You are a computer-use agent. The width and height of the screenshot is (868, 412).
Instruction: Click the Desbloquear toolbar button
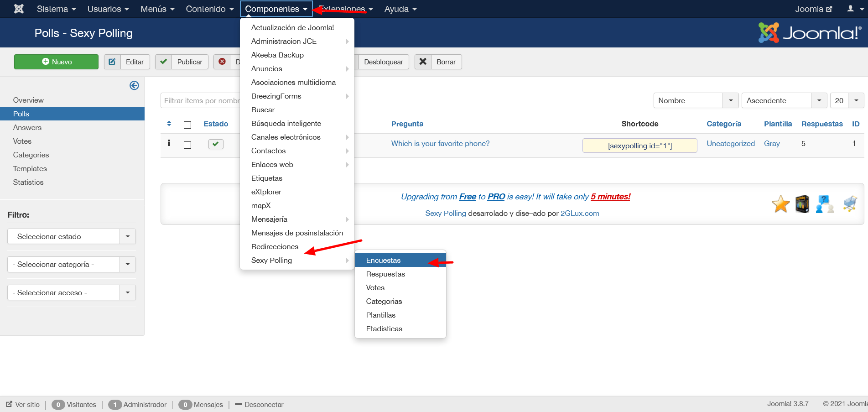click(x=383, y=62)
